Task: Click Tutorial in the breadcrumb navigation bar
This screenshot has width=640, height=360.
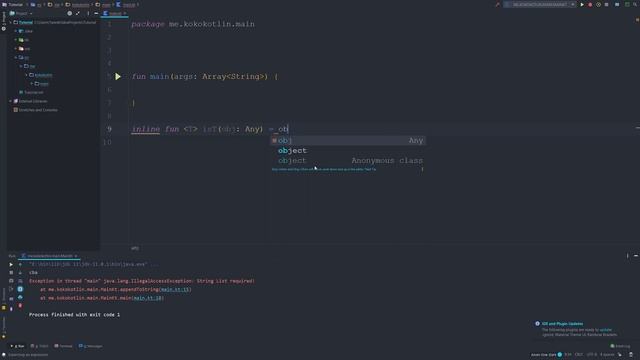Action: [13, 4]
